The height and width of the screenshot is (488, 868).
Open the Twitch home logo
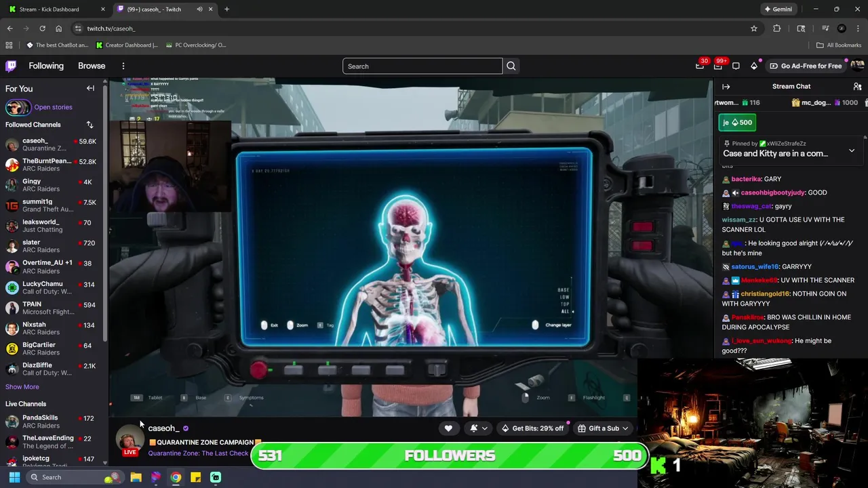point(11,66)
